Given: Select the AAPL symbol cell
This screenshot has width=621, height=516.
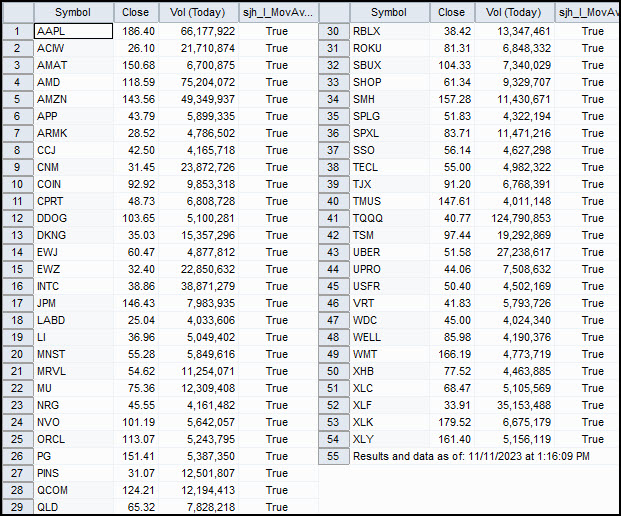Looking at the screenshot, I should [x=74, y=31].
